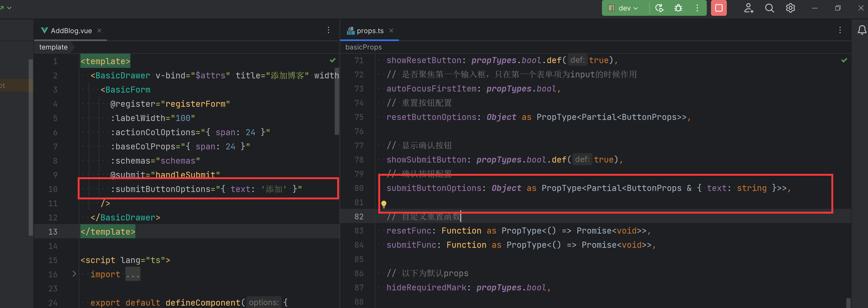Click the inspections checkmark in props.ts editor
The width and height of the screenshot is (868, 308).
[844, 60]
